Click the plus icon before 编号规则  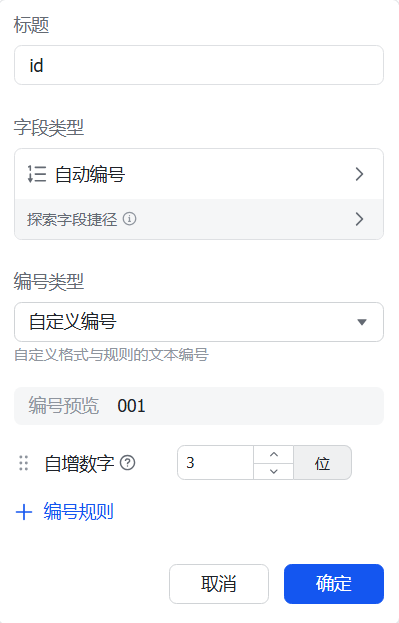(x=24, y=512)
